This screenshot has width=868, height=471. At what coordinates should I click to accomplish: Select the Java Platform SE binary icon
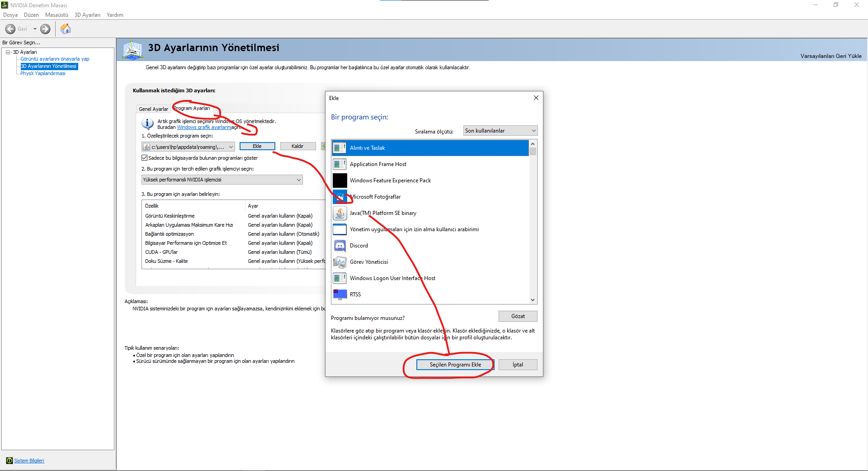[x=340, y=213]
